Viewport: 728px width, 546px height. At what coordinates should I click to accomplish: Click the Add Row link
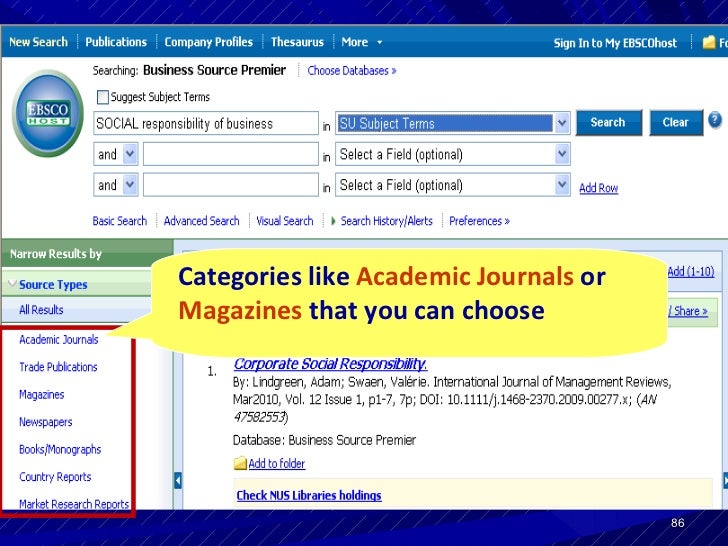[598, 188]
